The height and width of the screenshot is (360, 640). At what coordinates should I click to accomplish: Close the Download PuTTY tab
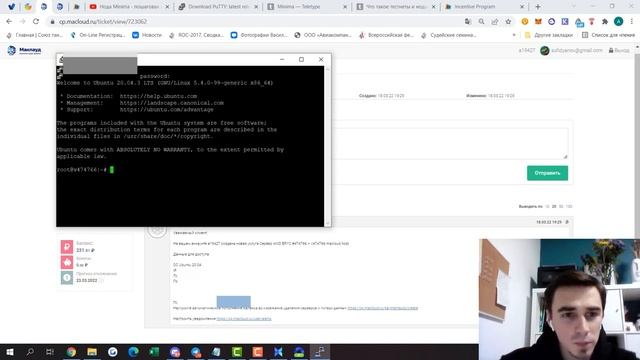[x=256, y=7]
